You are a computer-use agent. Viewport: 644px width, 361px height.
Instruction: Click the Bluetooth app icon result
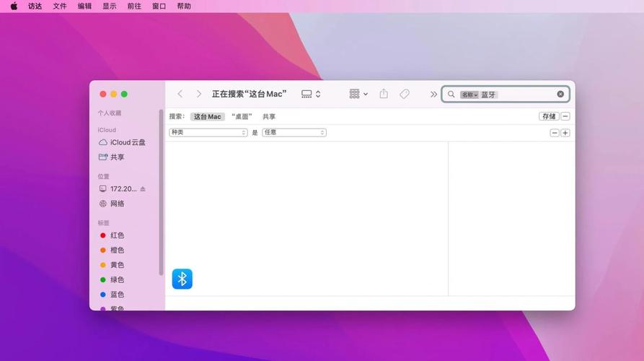(182, 279)
